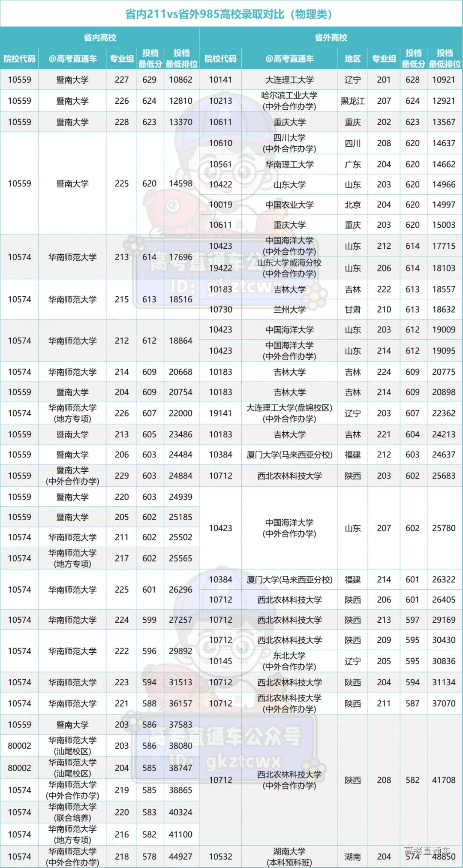Click 省外 rank value 15003
This screenshot has width=463, height=868.
[444, 225]
